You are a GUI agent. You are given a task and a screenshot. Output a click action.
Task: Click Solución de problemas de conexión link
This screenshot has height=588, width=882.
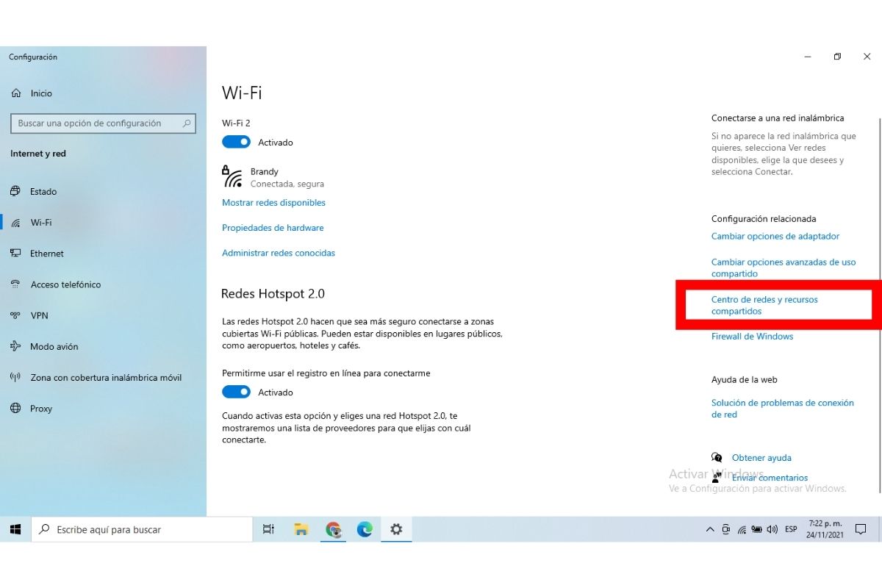[783, 409]
